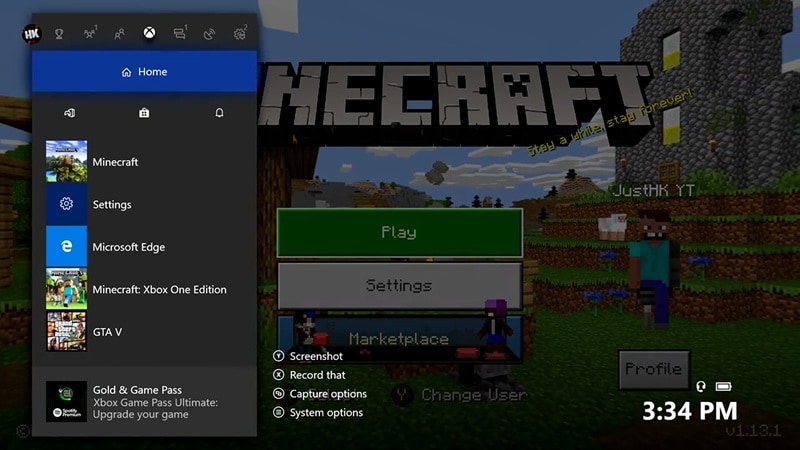800x450 pixels.
Task: Click the Minecraft Play button
Action: 399,233
